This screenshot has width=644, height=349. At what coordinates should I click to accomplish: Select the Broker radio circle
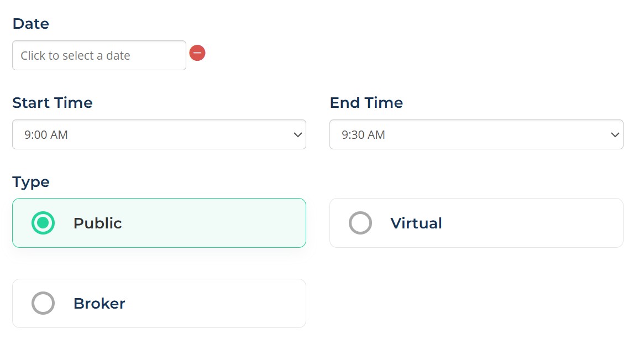(43, 303)
